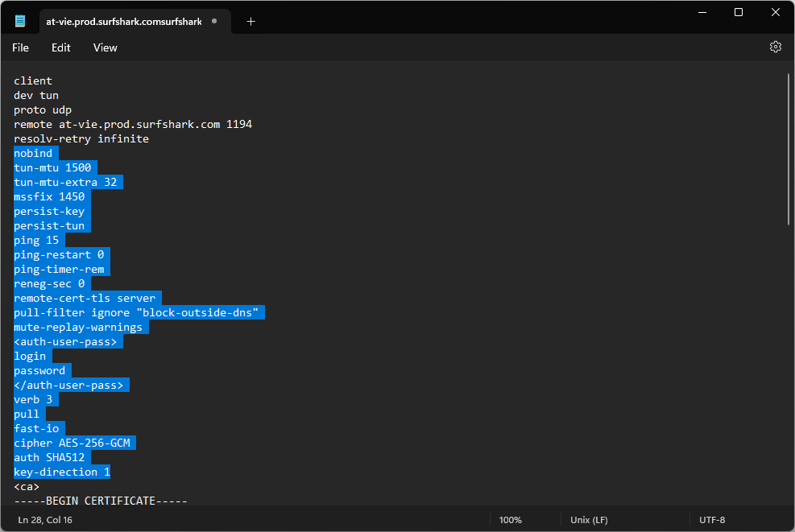Image resolution: width=795 pixels, height=532 pixels.
Task: Click Unix (LF) line ending indicator
Action: (589, 520)
